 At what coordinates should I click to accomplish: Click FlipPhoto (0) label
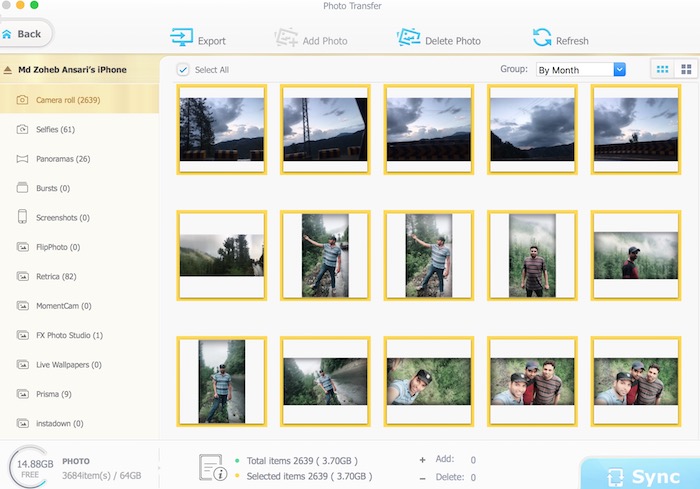pos(58,247)
